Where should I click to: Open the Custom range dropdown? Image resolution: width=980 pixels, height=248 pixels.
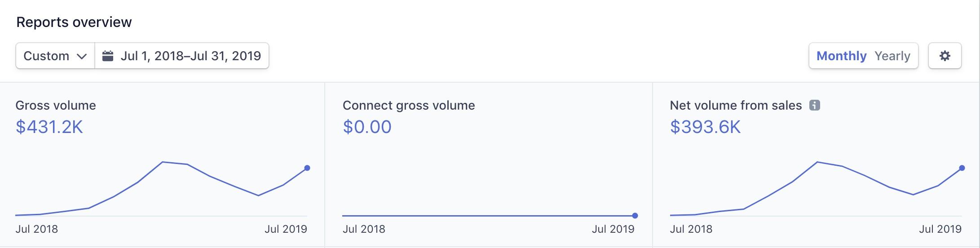pyautogui.click(x=55, y=56)
